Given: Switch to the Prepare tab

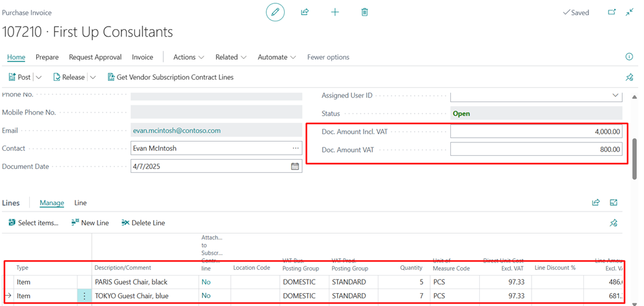Looking at the screenshot, I should click(x=47, y=57).
